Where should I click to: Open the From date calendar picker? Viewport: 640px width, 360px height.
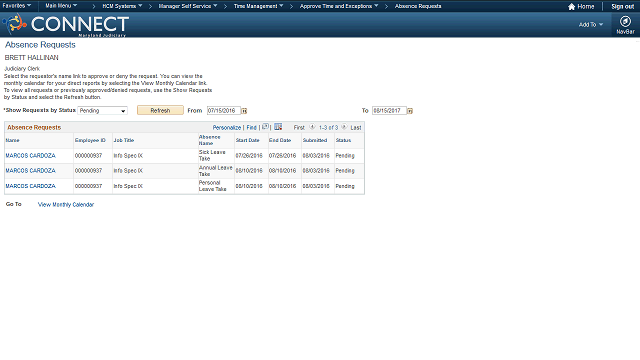244,111
